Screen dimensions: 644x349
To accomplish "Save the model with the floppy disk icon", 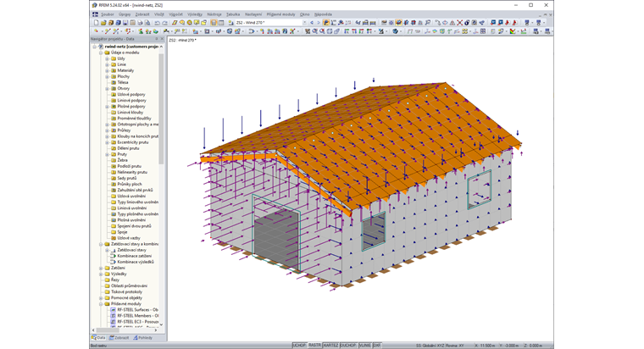I will [125, 23].
